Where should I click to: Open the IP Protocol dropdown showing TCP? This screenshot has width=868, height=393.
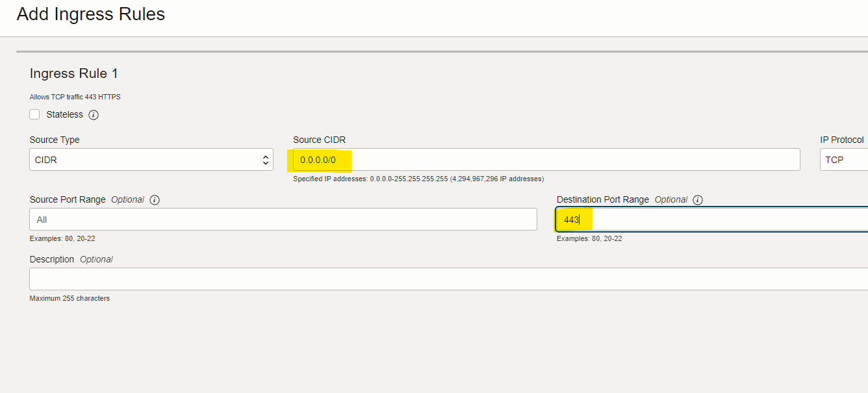point(845,159)
